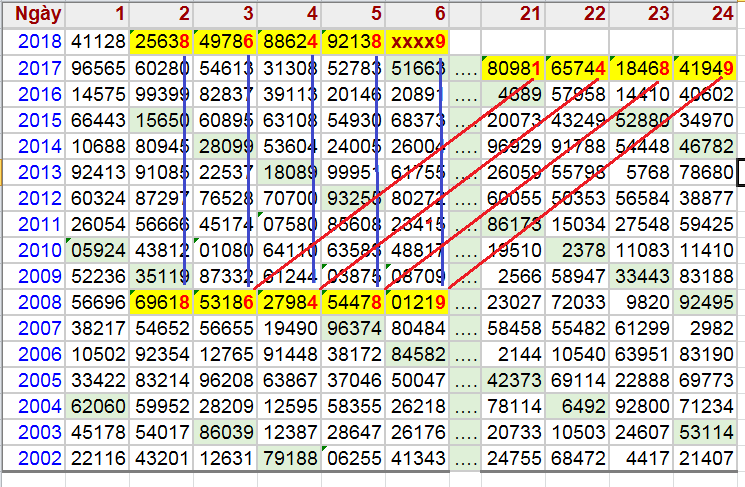Select column header 21
The height and width of the screenshot is (487, 745).
click(x=514, y=14)
